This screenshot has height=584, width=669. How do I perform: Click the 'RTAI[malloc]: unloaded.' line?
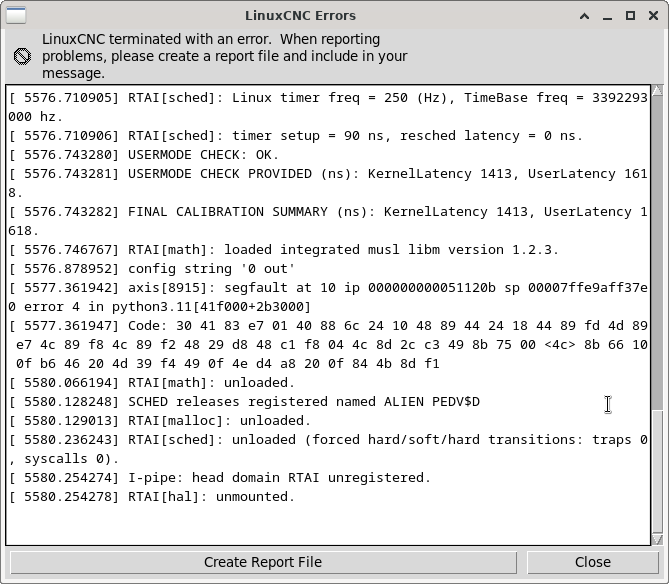point(160,421)
